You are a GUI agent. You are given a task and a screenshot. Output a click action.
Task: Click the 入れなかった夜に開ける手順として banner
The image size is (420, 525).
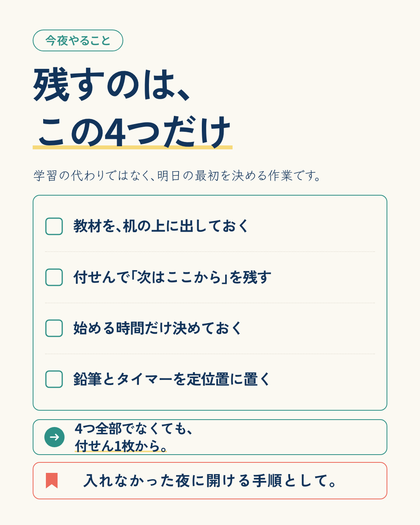click(x=210, y=481)
